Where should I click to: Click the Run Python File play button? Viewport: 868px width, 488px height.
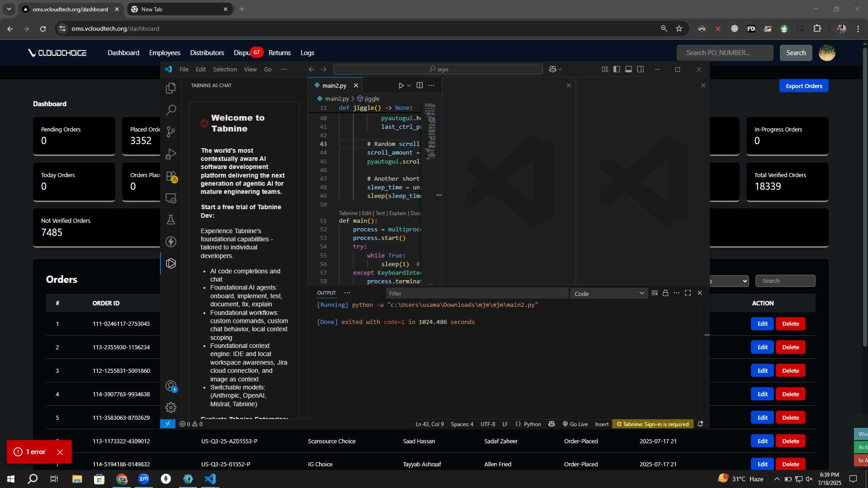(x=401, y=85)
